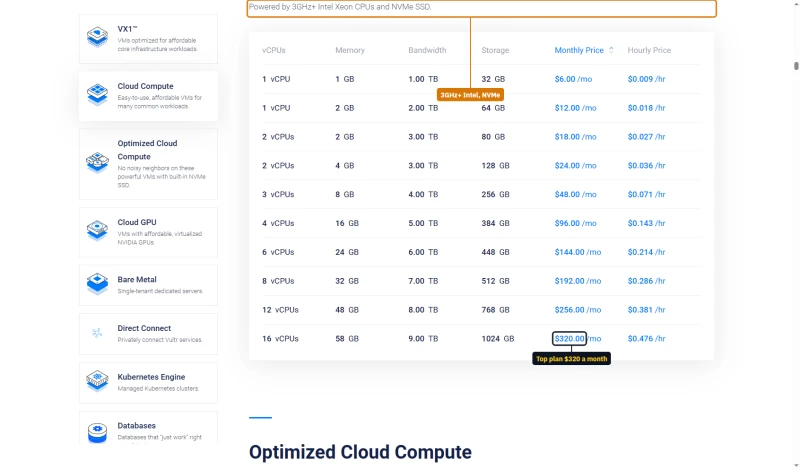
Task: Select Cloud GPU in the sidebar
Action: pyautogui.click(x=148, y=232)
